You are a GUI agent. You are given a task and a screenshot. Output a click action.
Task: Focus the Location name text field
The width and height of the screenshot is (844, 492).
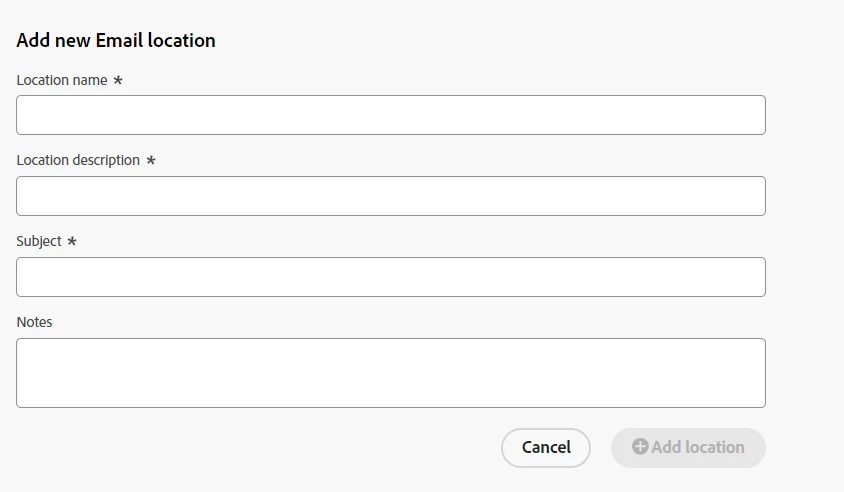[x=390, y=115]
